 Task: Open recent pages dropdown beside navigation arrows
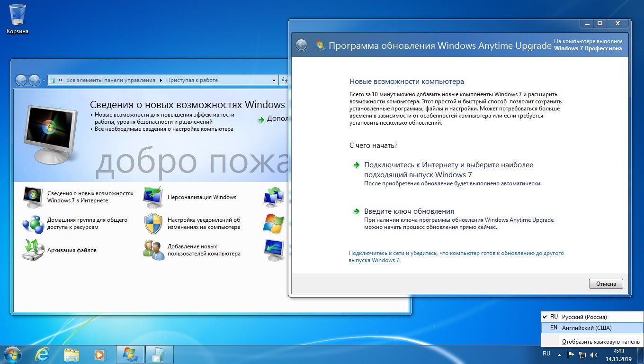[44, 81]
